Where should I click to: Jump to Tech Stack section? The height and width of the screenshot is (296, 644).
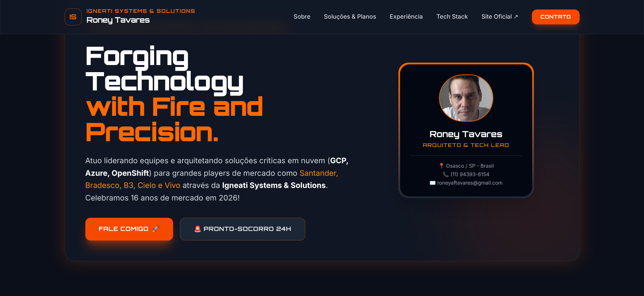(x=452, y=17)
